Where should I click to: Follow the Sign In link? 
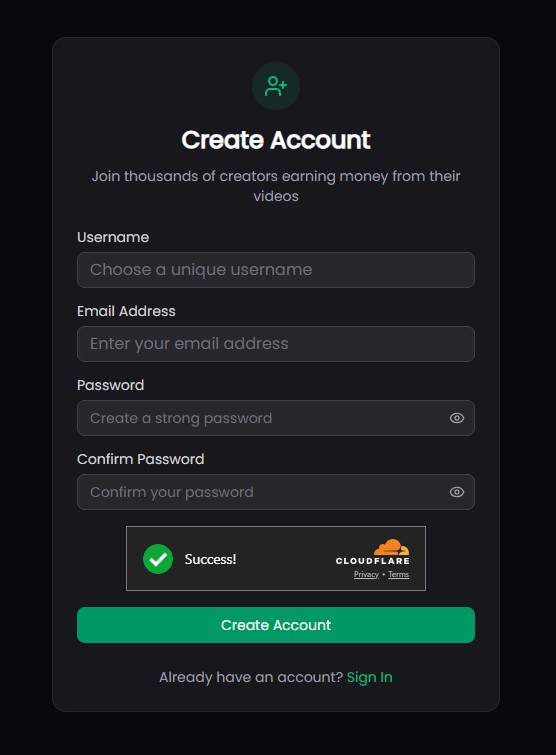[370, 677]
